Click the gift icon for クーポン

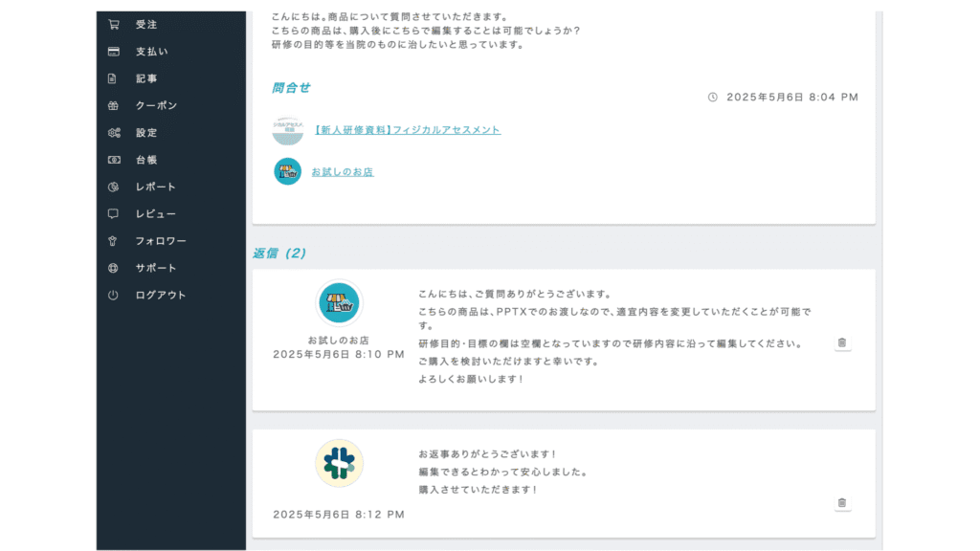click(x=113, y=105)
